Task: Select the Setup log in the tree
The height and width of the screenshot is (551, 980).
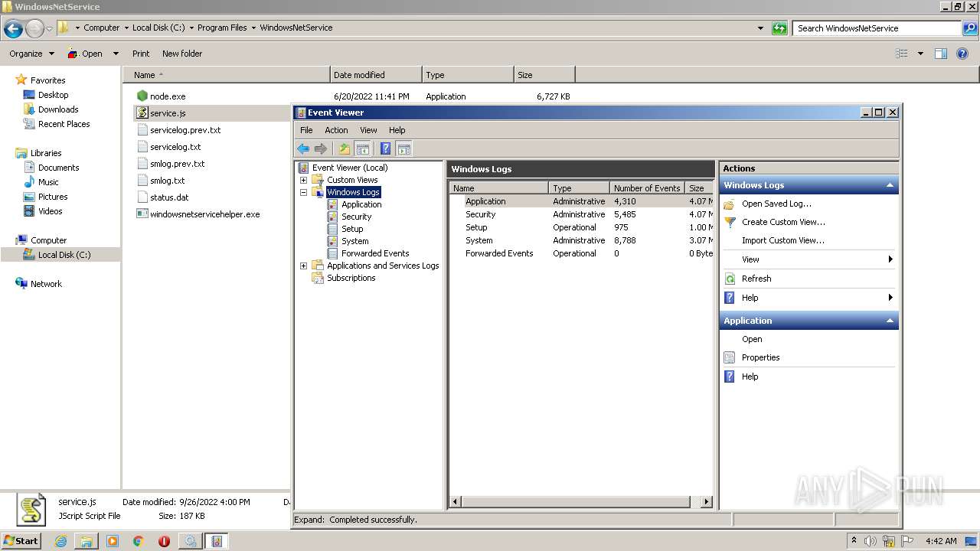Action: pyautogui.click(x=352, y=229)
